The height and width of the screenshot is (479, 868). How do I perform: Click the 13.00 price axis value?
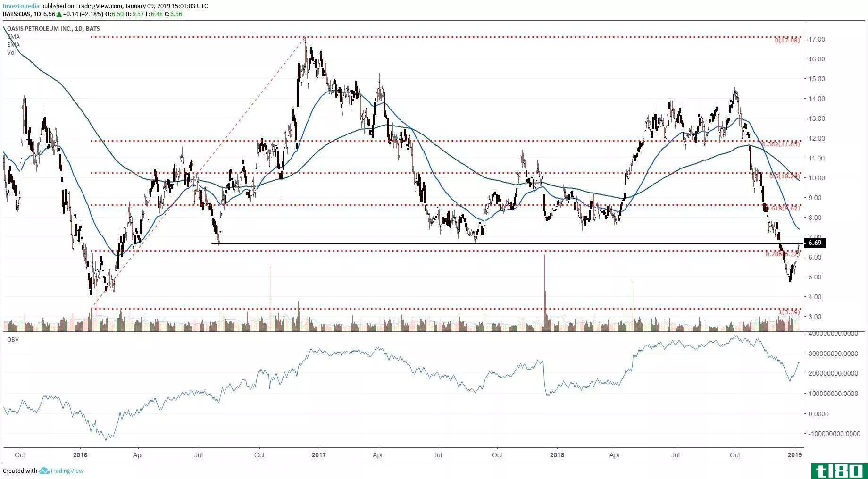817,118
